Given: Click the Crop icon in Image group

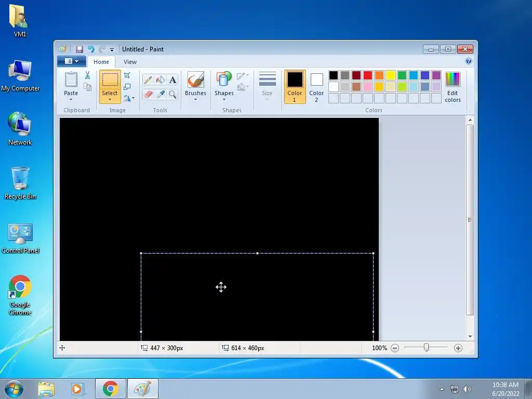Looking at the screenshot, I should coord(127,75).
